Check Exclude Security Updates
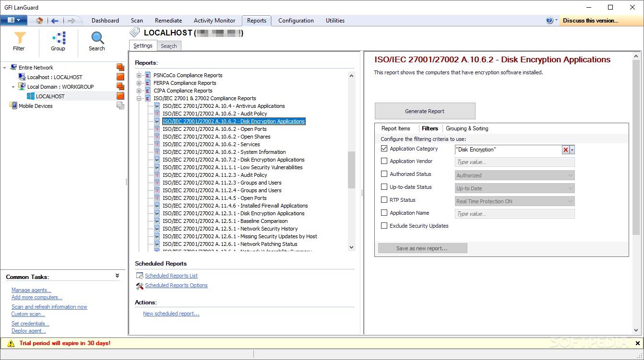Viewport: 644px width, 360px height. [384, 226]
